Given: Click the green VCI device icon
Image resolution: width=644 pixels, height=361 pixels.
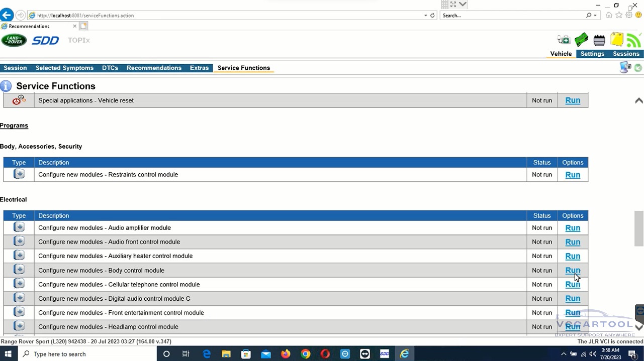Looking at the screenshot, I should (x=581, y=40).
